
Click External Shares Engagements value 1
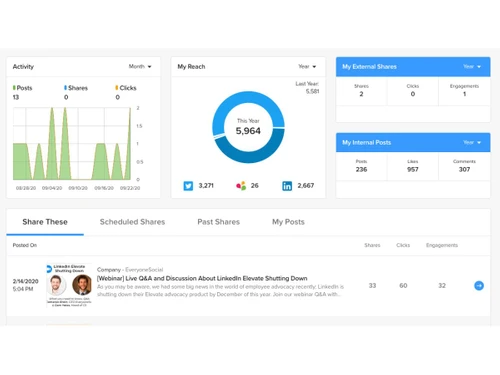pyautogui.click(x=464, y=94)
